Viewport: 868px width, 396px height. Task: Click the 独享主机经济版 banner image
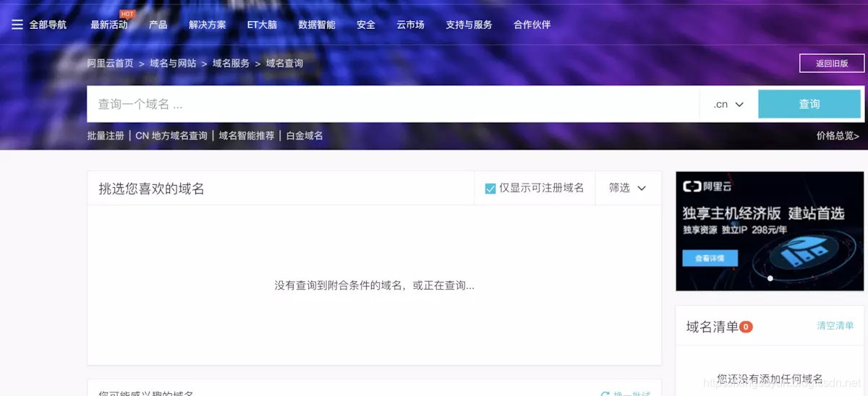pyautogui.click(x=770, y=231)
